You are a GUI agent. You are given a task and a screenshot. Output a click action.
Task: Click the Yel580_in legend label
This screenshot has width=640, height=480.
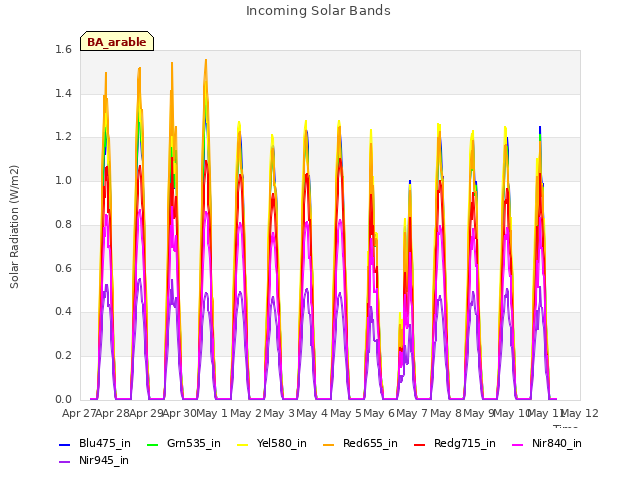pyautogui.click(x=282, y=443)
